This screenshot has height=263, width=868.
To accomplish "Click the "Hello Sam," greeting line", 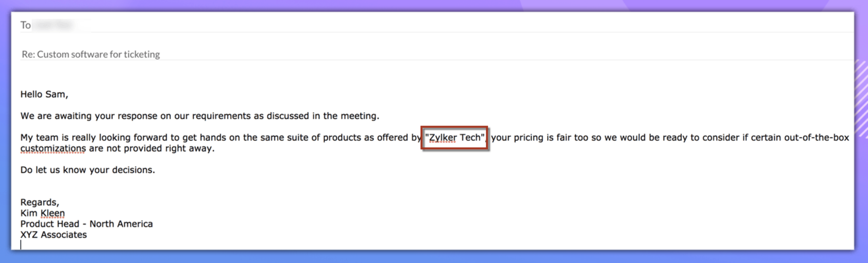I will (x=44, y=94).
